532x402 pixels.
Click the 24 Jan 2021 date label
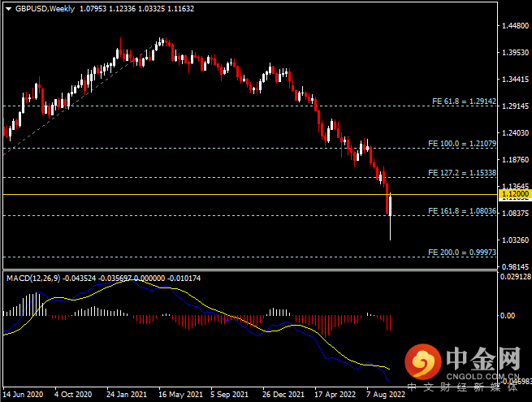tap(127, 395)
